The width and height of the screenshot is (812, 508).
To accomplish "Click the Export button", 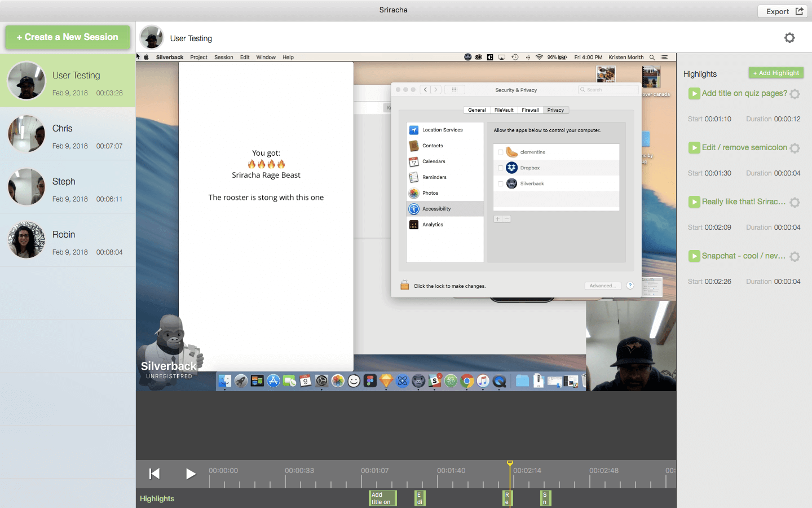I will point(784,11).
